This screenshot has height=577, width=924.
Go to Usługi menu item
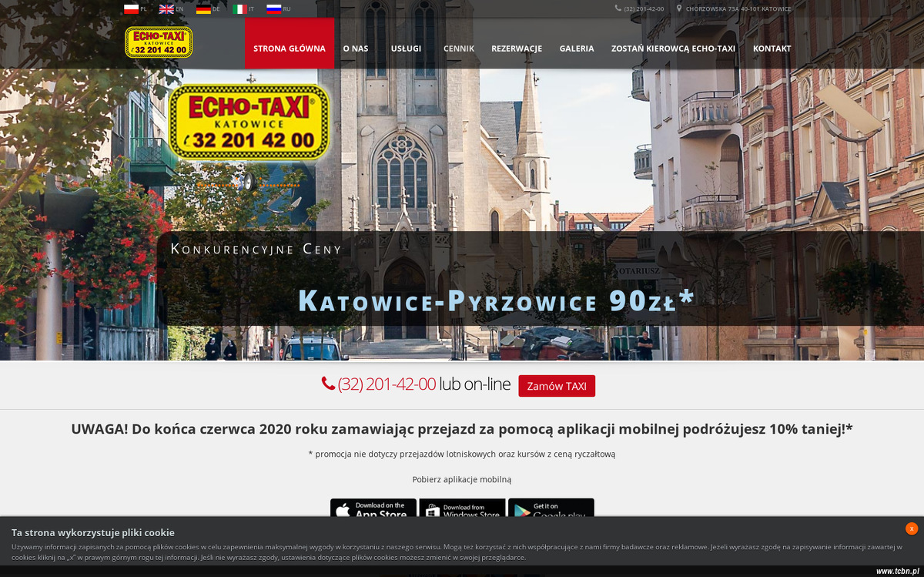tap(406, 49)
